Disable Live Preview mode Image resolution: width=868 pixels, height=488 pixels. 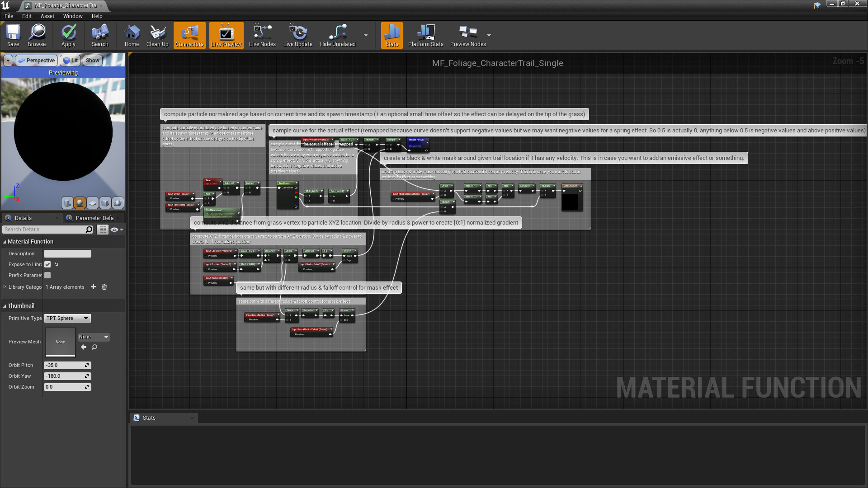[226, 35]
